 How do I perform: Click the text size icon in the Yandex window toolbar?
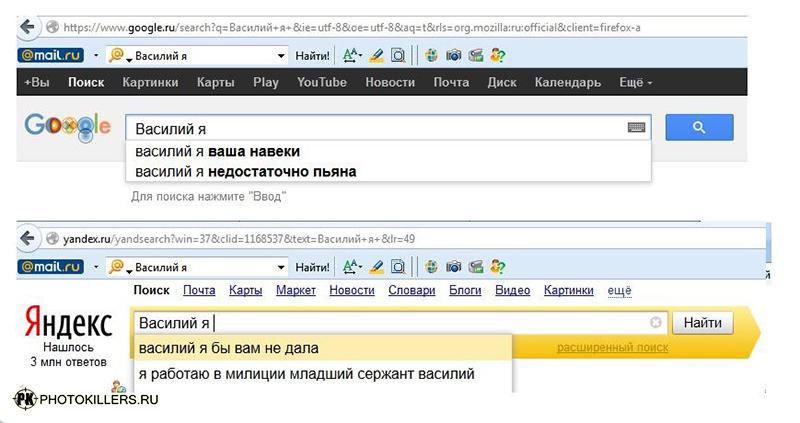point(349,266)
